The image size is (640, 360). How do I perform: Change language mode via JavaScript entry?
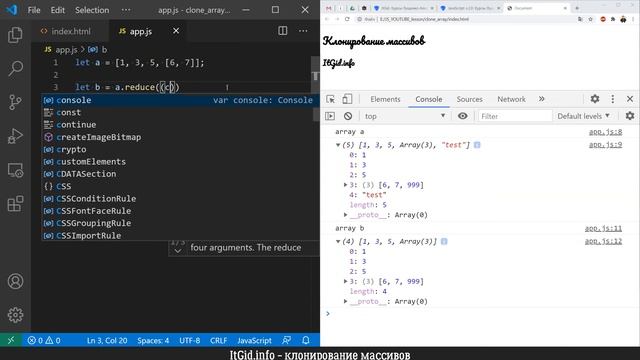pos(254,340)
